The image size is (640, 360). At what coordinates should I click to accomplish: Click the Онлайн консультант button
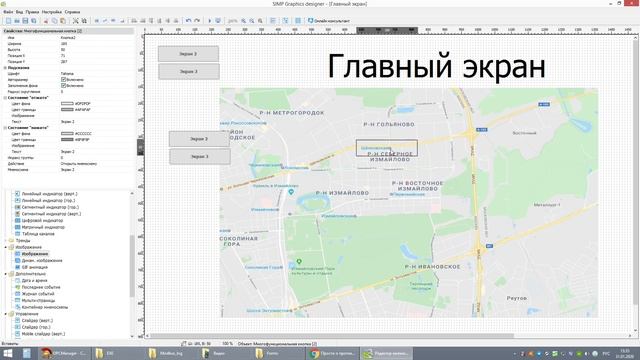tap(329, 20)
